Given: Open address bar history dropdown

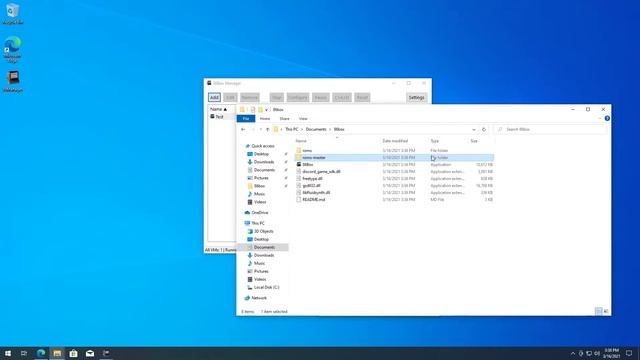Looking at the screenshot, I should point(473,129).
